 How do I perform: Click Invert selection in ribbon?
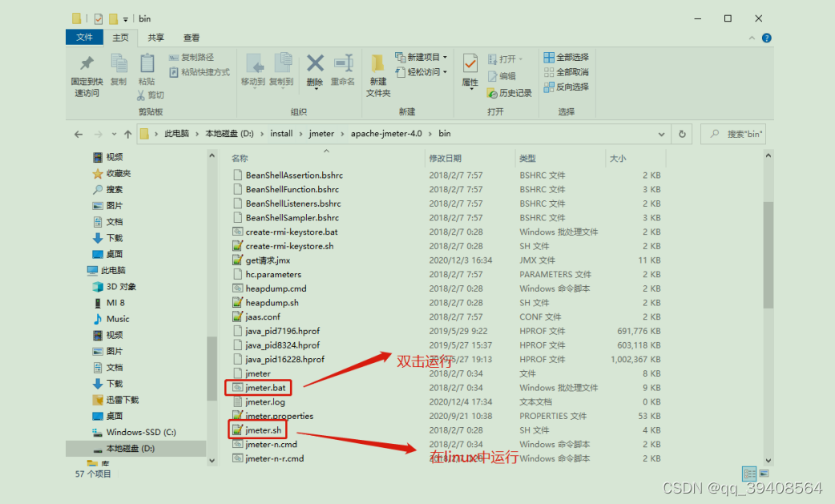[566, 87]
